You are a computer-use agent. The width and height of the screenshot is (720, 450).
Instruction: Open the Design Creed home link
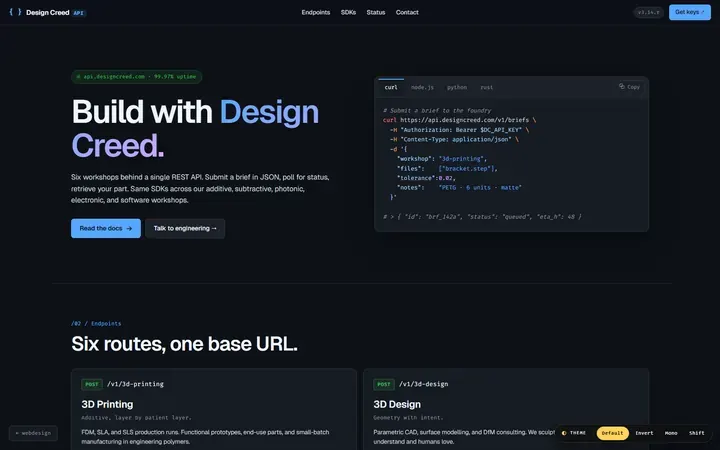(x=47, y=12)
